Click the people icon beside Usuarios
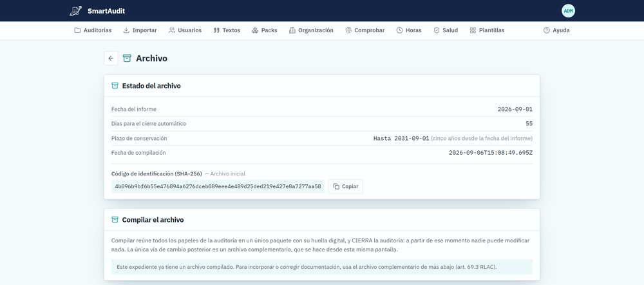The image size is (644, 285). 172,30
